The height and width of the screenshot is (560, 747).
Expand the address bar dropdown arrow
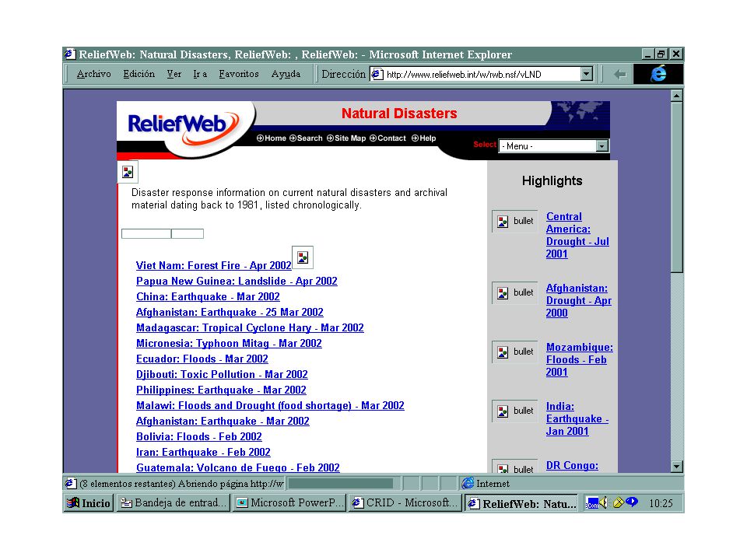(x=587, y=75)
